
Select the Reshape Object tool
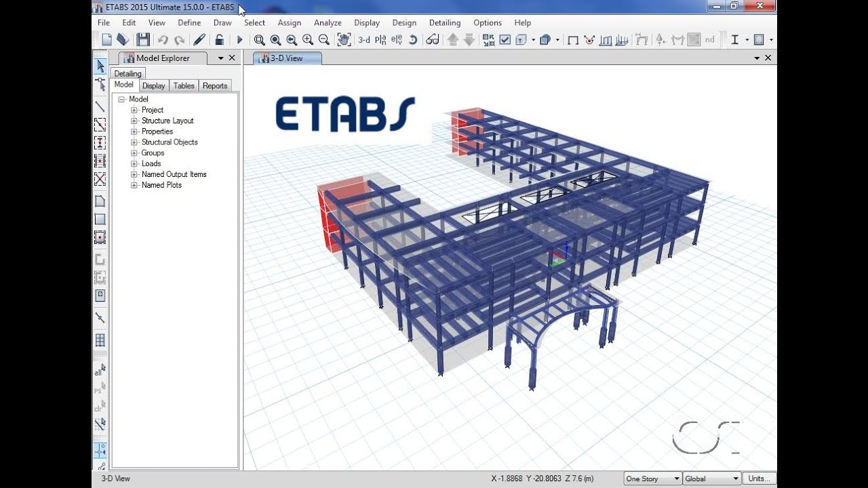(x=100, y=85)
